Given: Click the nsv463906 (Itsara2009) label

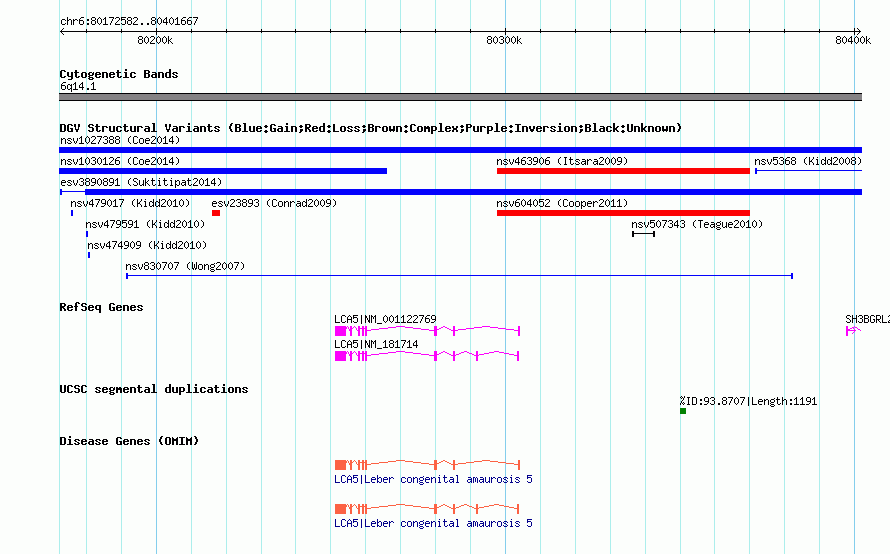Looking at the screenshot, I should (562, 161).
